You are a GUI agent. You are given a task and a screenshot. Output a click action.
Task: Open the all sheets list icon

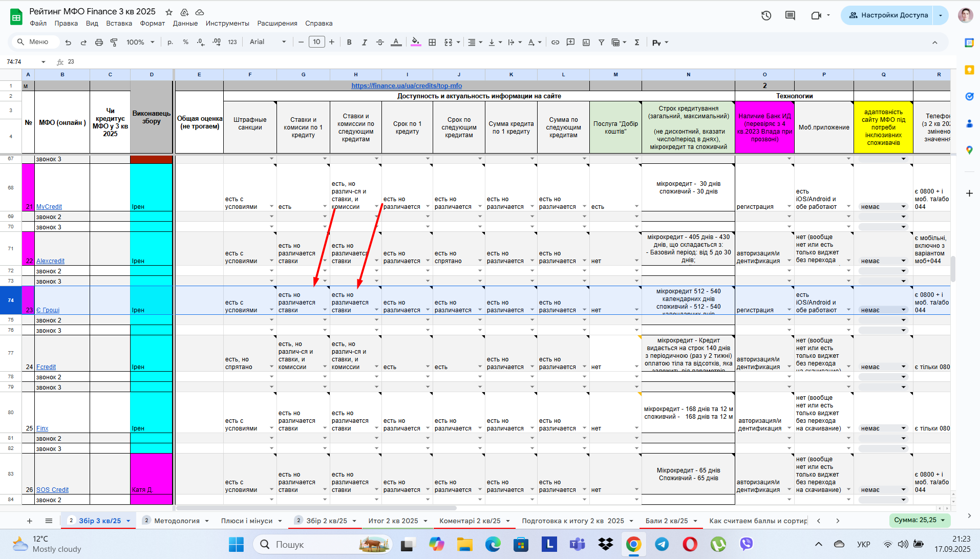click(49, 521)
